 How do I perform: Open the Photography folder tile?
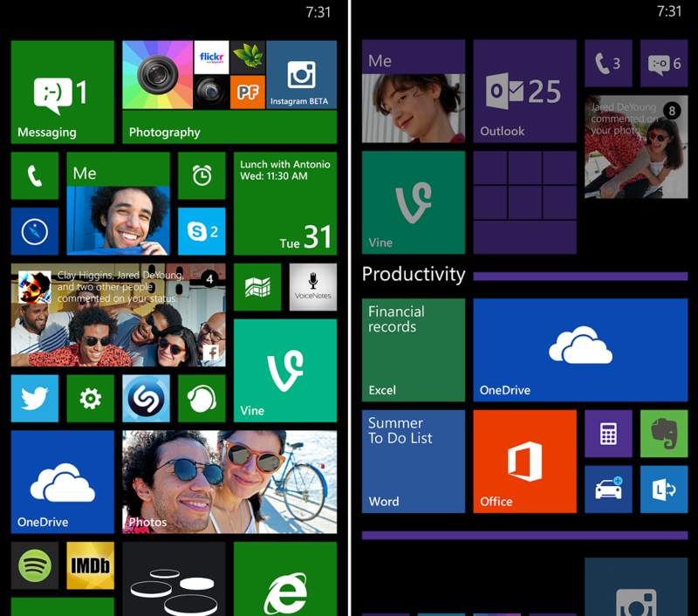point(229,92)
